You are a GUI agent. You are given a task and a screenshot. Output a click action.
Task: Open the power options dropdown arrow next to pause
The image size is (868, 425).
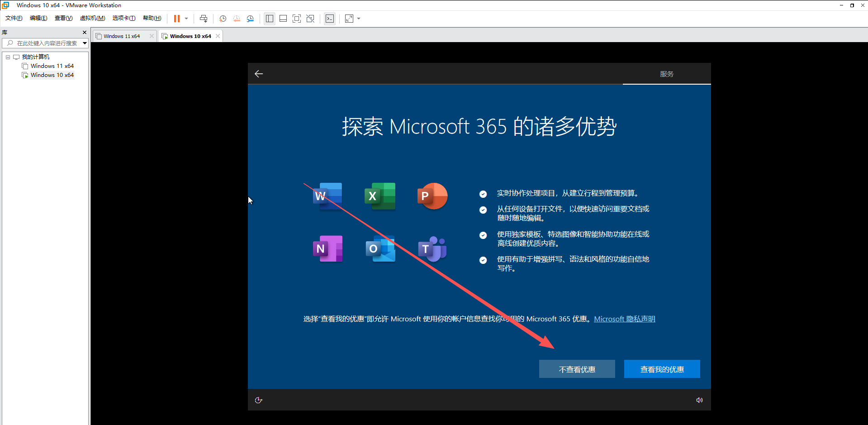pyautogui.click(x=186, y=19)
